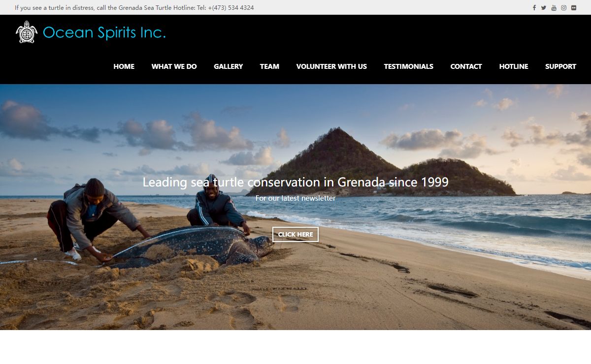The width and height of the screenshot is (591, 364).
Task: Navigate to Volunteer With Us
Action: point(331,66)
